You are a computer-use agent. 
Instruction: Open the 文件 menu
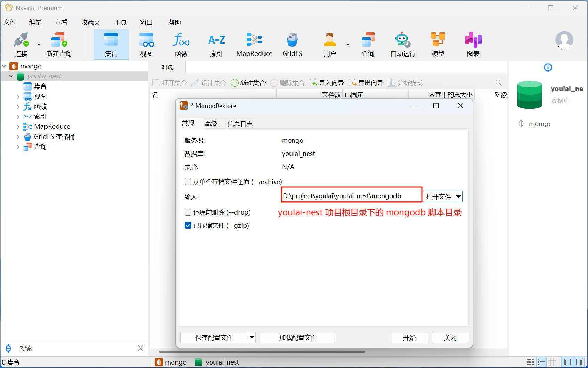10,22
